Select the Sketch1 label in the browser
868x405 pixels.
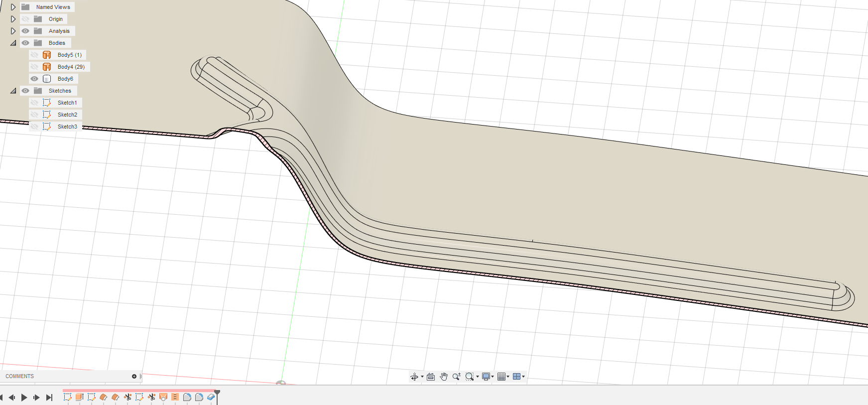(67, 103)
